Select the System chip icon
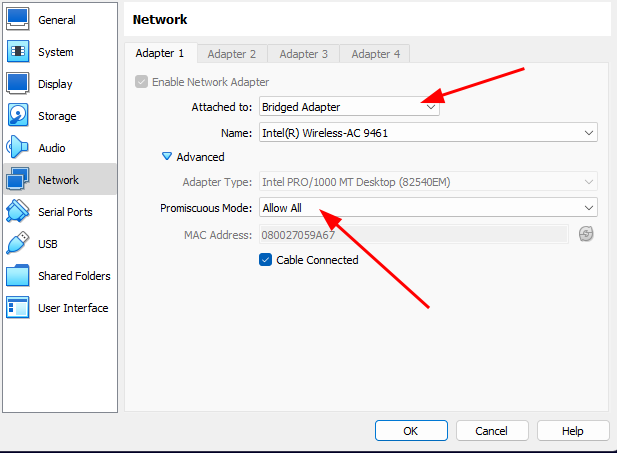617x453 pixels. 18,52
